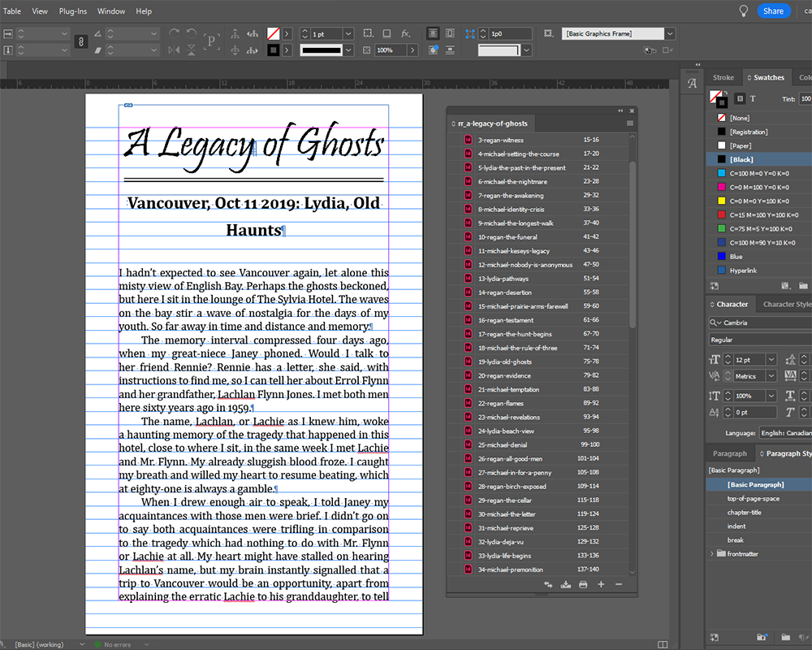Switch to the Paragraph panel tab

coord(730,453)
